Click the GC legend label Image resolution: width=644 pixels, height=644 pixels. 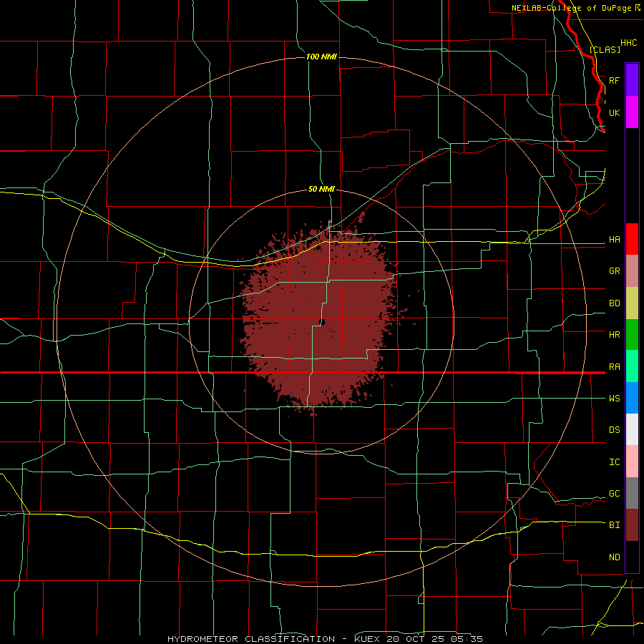614,493
